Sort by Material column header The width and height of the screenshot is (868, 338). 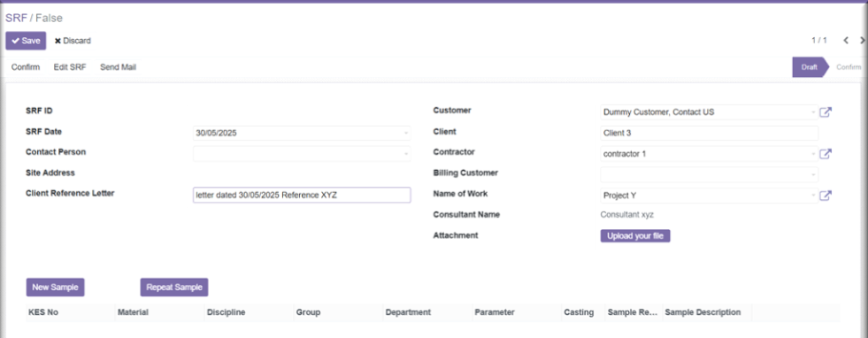click(x=160, y=312)
